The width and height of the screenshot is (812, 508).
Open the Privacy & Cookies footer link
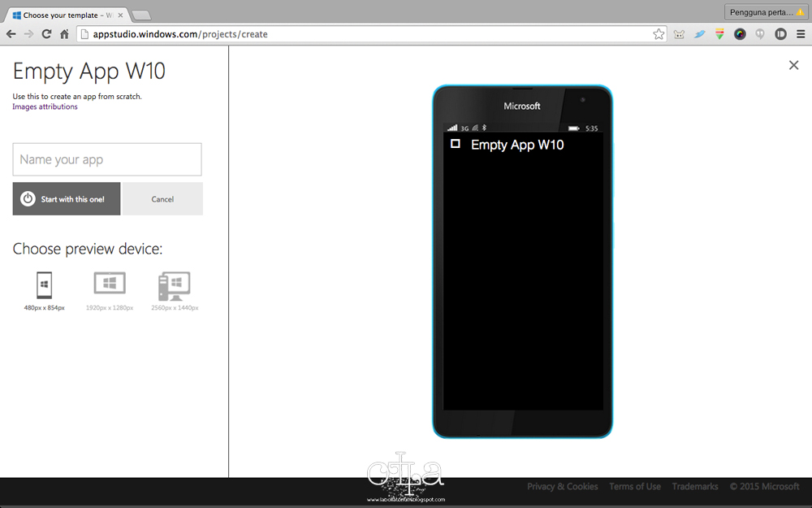pyautogui.click(x=563, y=486)
